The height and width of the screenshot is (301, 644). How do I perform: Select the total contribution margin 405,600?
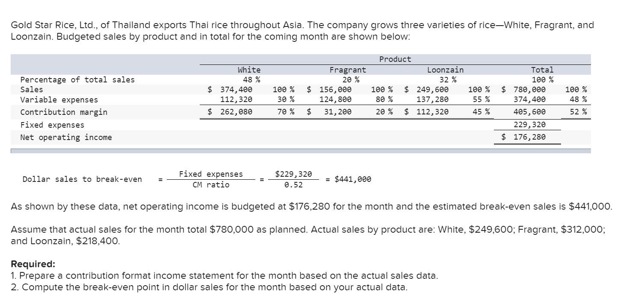(x=530, y=112)
